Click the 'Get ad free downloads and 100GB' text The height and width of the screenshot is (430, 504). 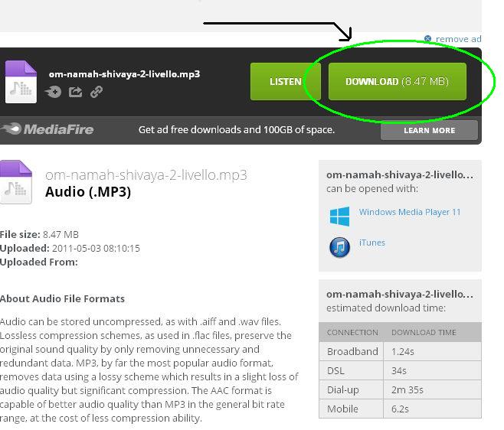[x=237, y=130]
